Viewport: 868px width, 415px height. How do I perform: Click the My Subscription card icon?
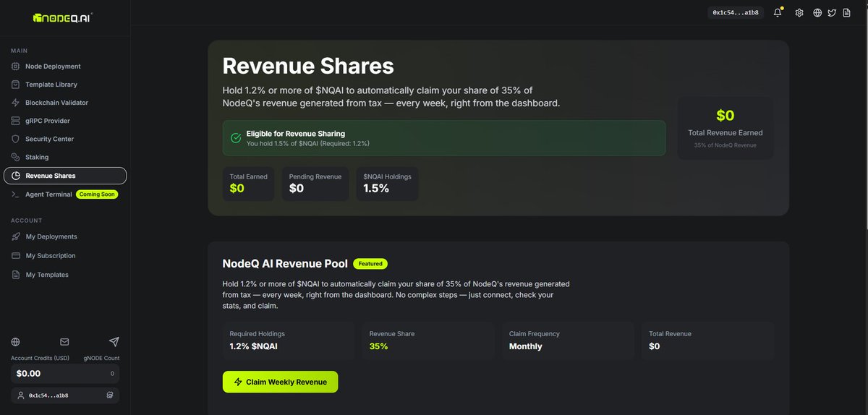[x=16, y=256]
